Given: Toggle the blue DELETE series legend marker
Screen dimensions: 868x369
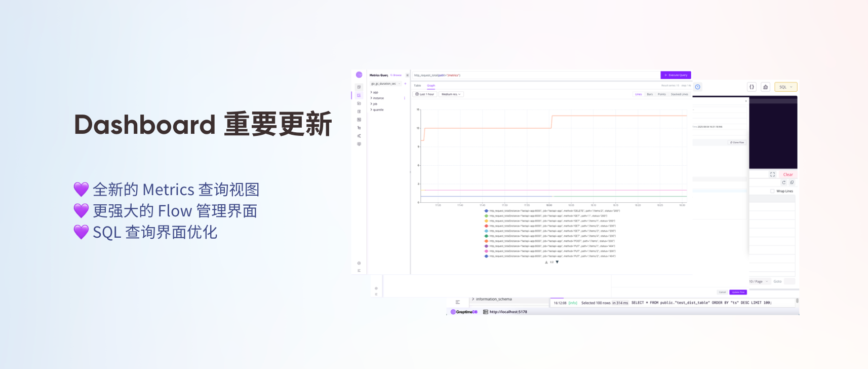Looking at the screenshot, I should point(486,211).
